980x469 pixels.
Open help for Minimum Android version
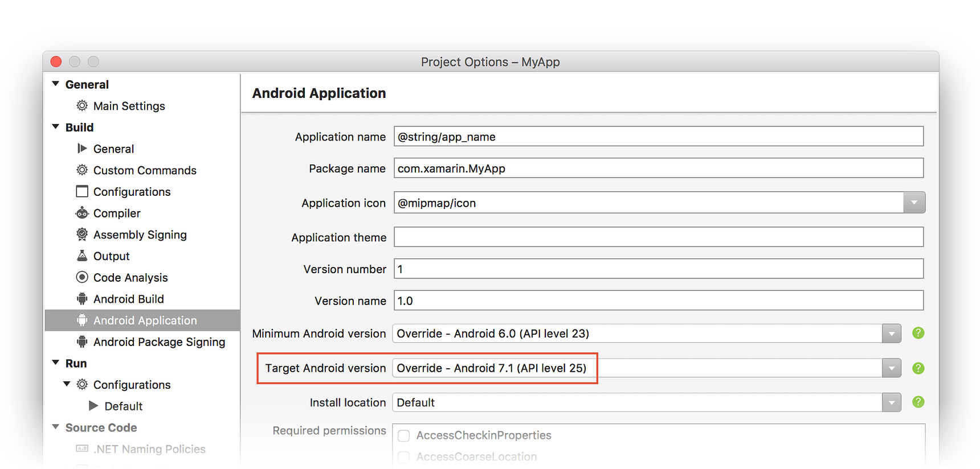(918, 333)
